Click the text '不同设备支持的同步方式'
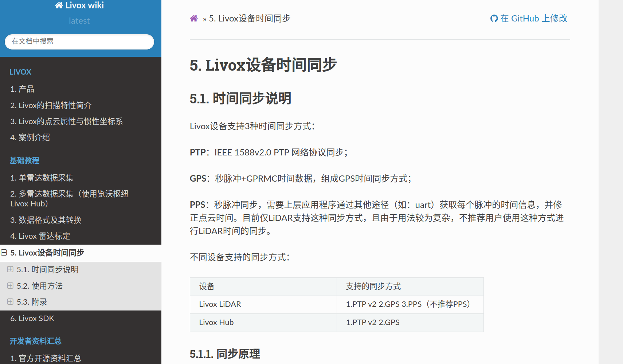The image size is (623, 364). point(238,257)
